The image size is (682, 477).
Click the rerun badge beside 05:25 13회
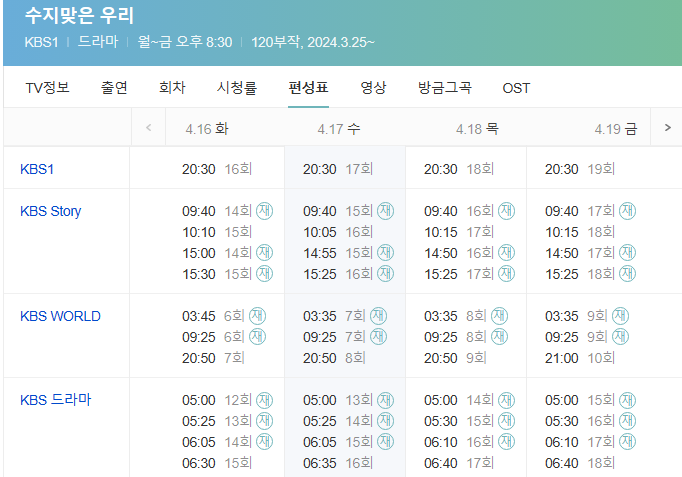click(x=264, y=421)
